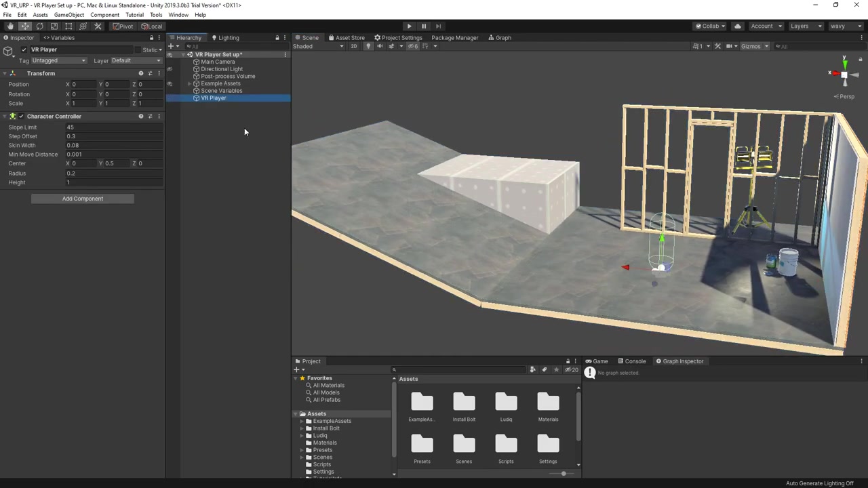Open the Shaded draw mode dropdown

tap(316, 46)
